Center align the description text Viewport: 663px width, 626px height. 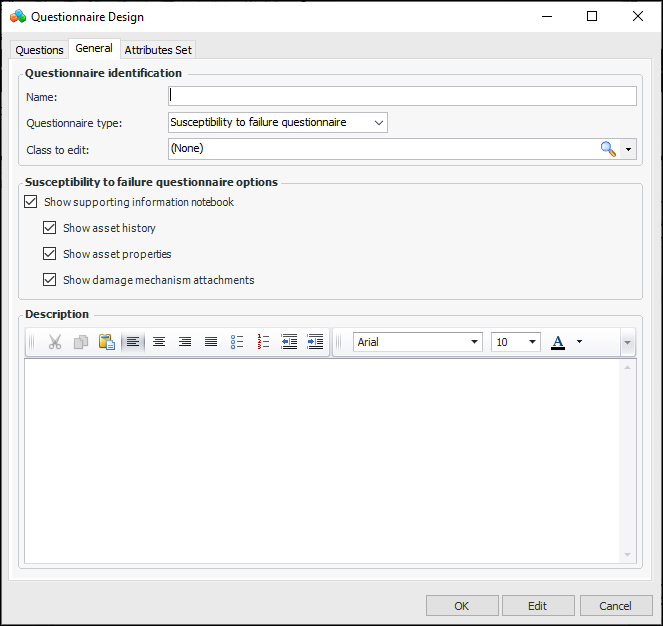click(x=159, y=342)
